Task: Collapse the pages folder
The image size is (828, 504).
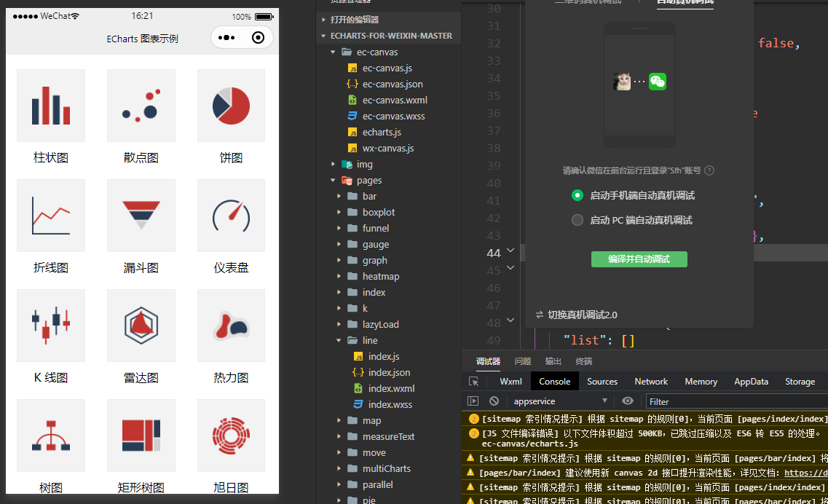Action: (334, 180)
